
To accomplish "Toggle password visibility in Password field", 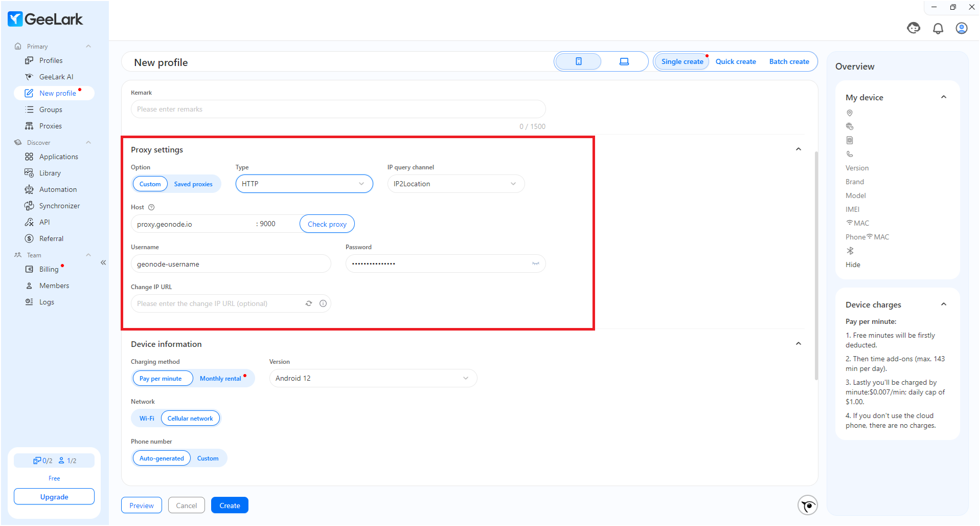I will point(535,263).
